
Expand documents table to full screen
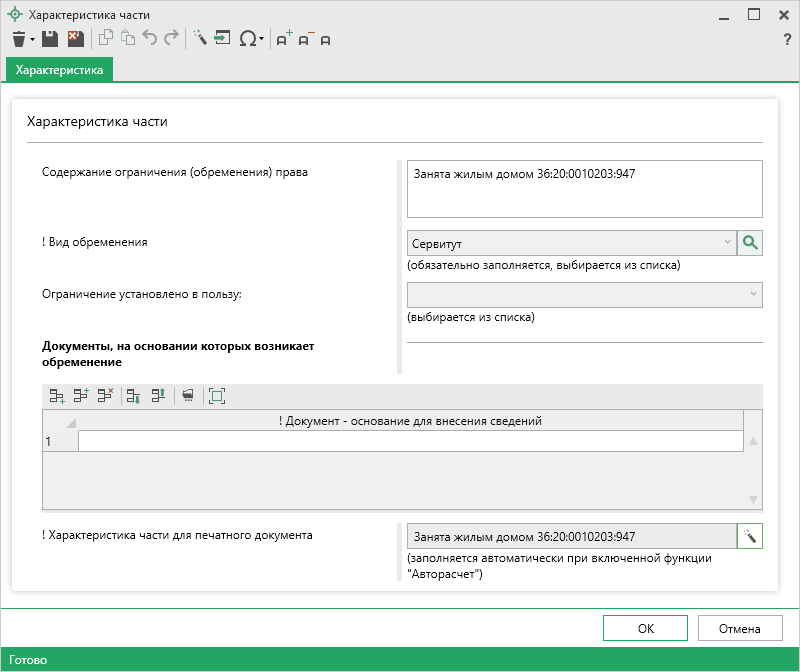pos(216,396)
